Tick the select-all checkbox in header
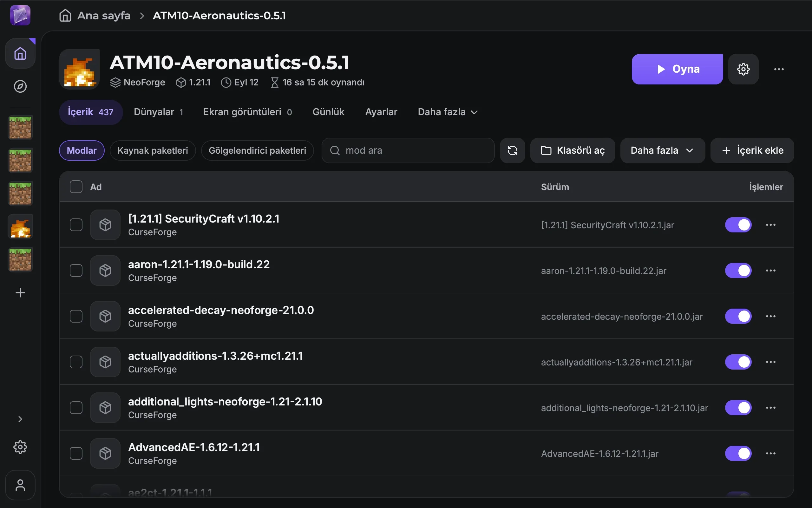This screenshot has width=812, height=508. click(x=76, y=187)
